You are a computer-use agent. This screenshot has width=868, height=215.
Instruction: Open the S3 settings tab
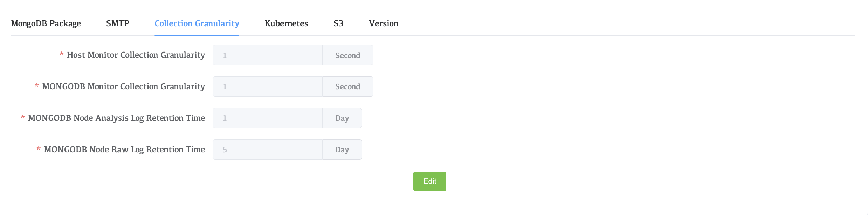click(338, 23)
